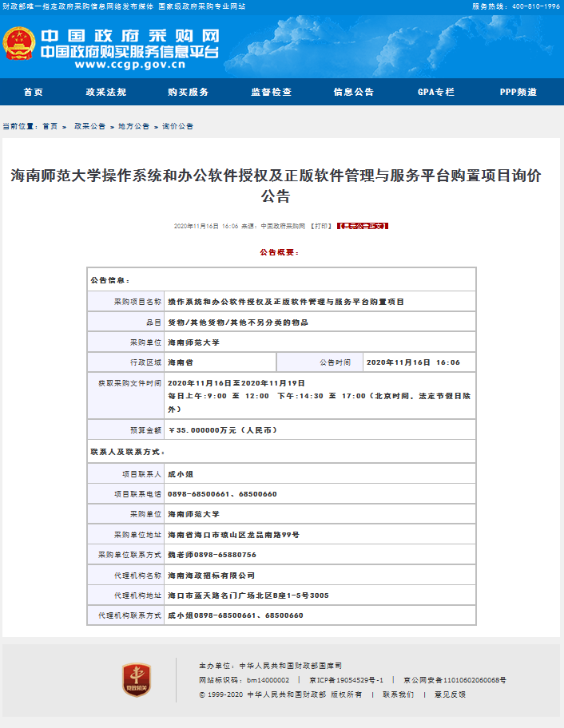The height and width of the screenshot is (728, 564).
Task: Click the 意见反馈 footer link
Action: click(451, 694)
